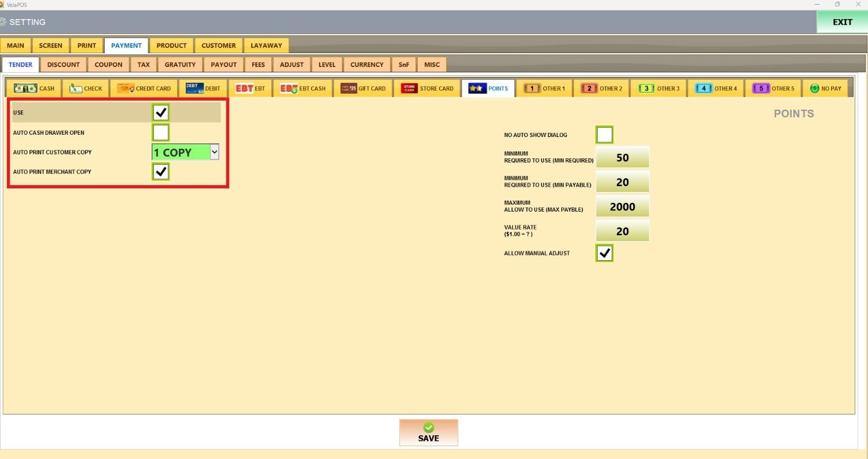Open the Store Card tender icon
This screenshot has width=868, height=459.
[427, 88]
